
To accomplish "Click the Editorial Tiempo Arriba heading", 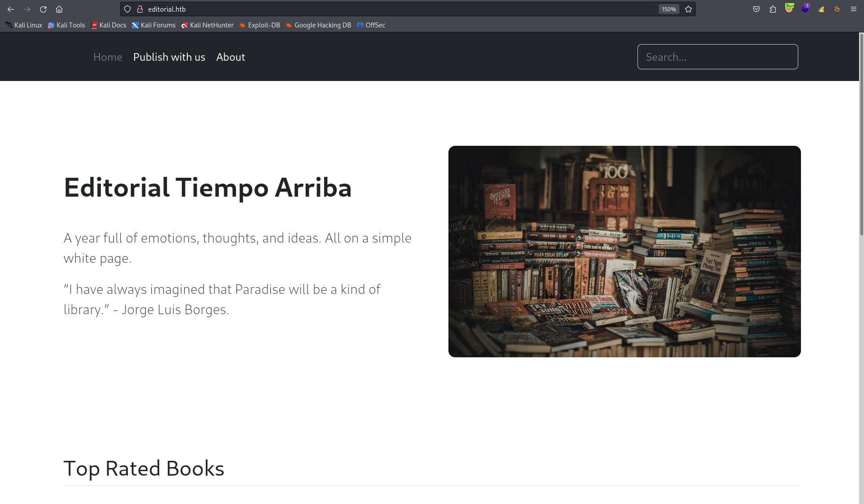I will click(x=208, y=188).
